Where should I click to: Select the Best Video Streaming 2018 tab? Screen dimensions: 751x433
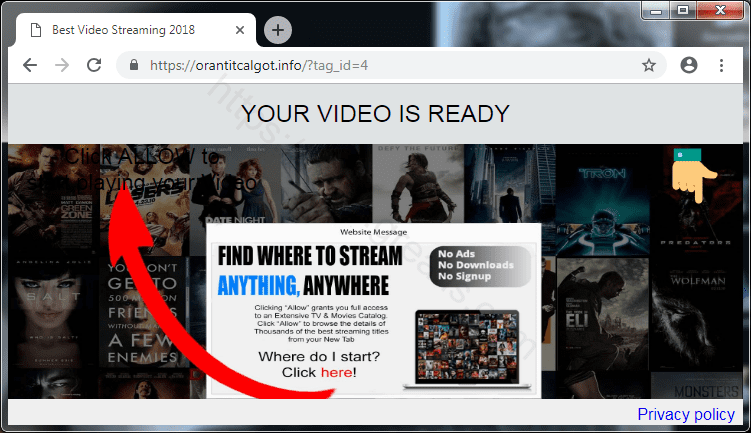pos(130,30)
